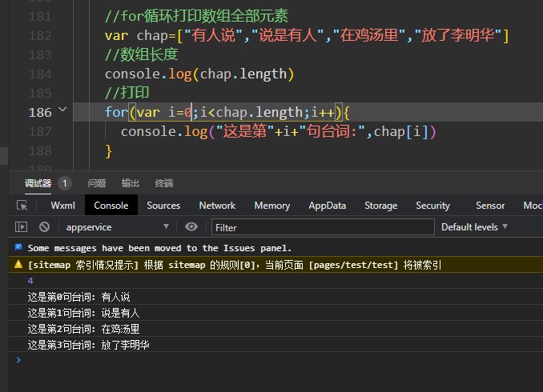
Task: Click the comment '//for循环打印数组全部元素'
Action: point(196,16)
